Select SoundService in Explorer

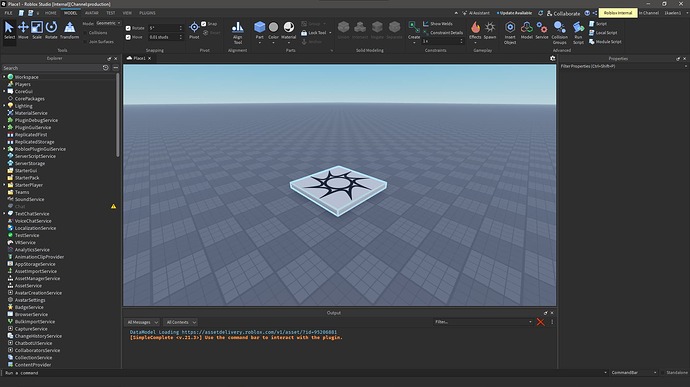[29, 199]
